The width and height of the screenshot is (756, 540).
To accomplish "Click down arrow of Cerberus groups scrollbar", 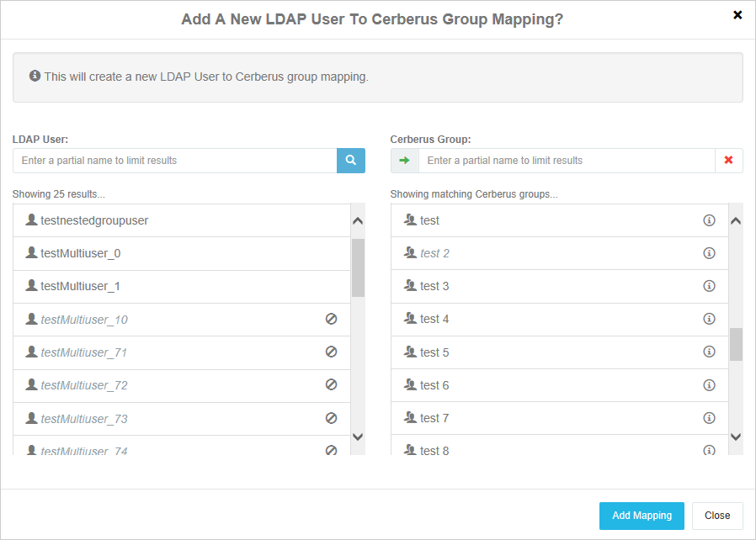I will pyautogui.click(x=736, y=437).
